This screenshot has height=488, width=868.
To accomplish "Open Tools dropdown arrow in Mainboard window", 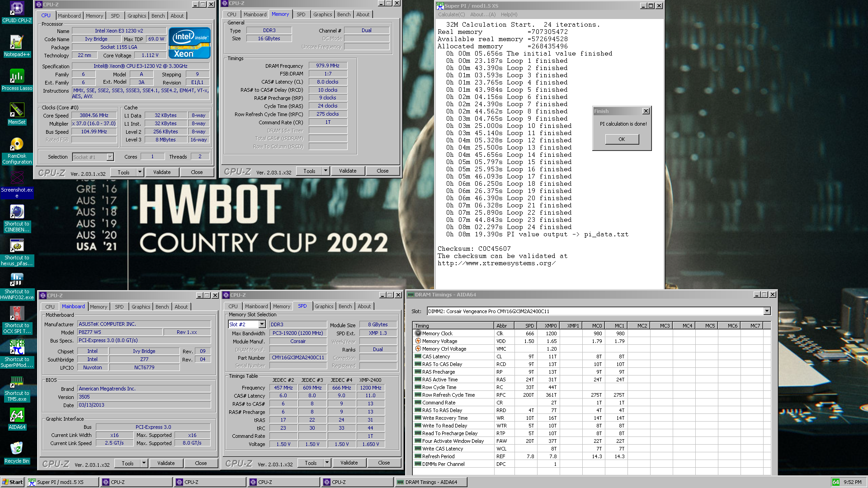I will (x=144, y=463).
